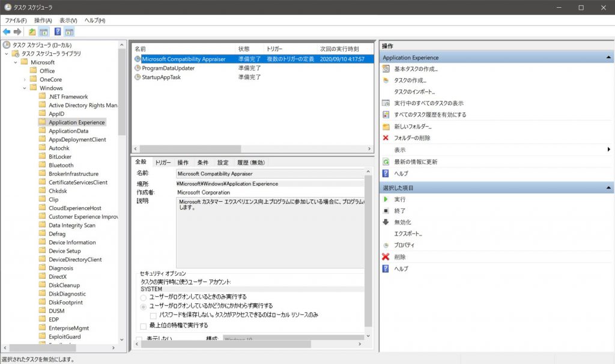Click the up-one-level folder toolbar icon
This screenshot has height=364, width=615.
click(x=32, y=32)
